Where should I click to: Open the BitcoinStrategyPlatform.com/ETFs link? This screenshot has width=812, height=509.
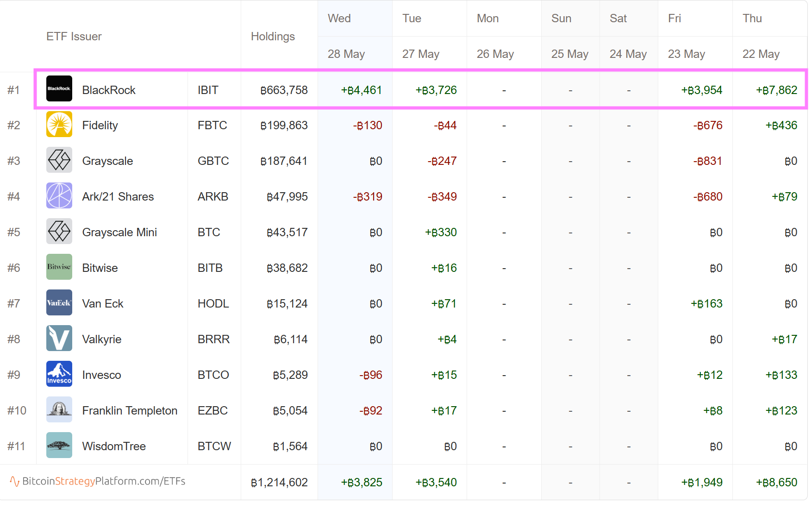(98, 481)
